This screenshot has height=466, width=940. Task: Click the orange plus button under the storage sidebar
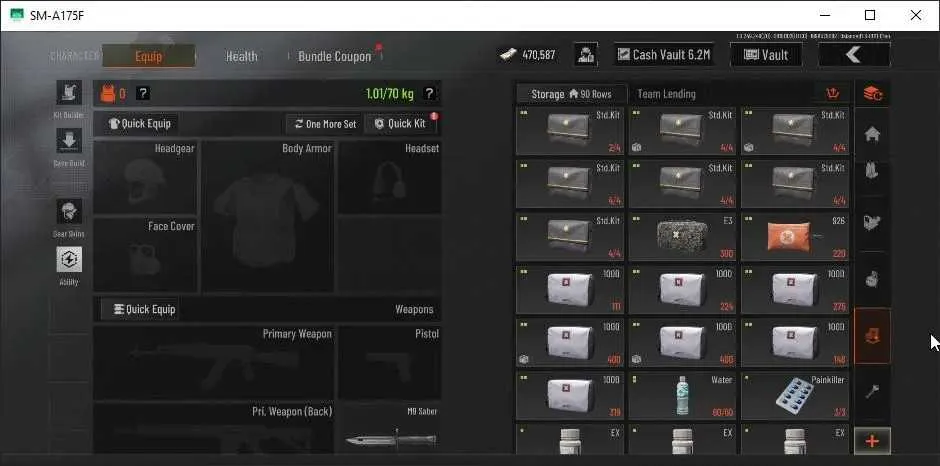coord(872,441)
